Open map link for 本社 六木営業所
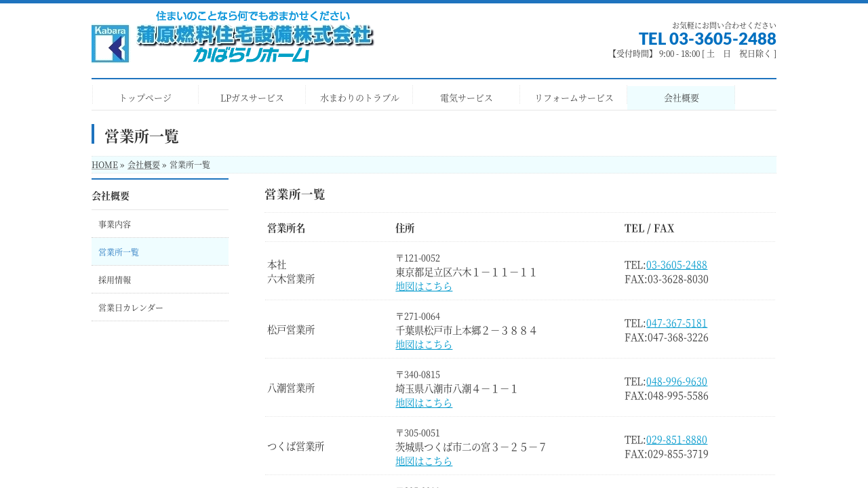The height and width of the screenshot is (488, 868). (424, 287)
